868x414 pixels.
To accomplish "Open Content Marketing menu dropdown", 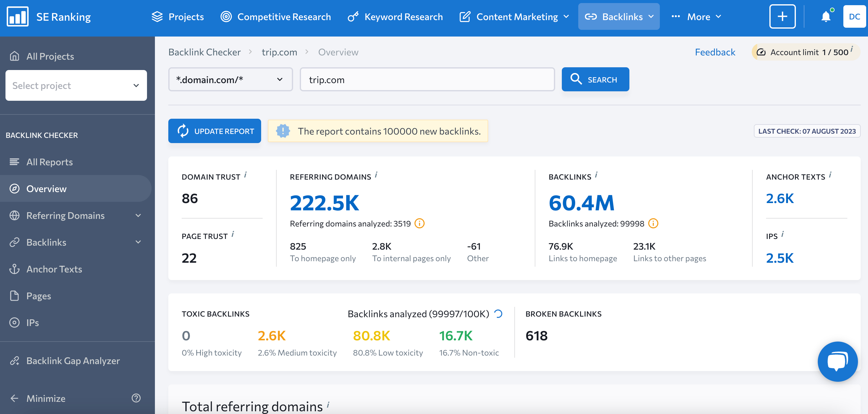I will point(514,16).
